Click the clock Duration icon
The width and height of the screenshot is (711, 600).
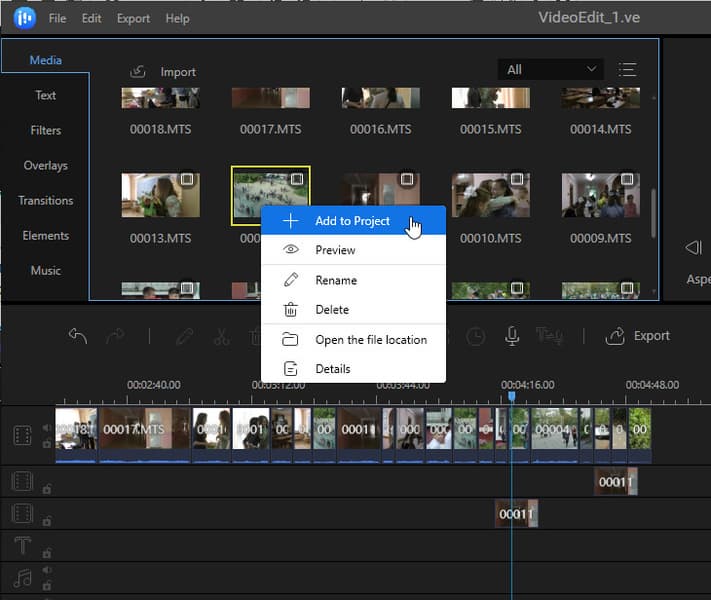(476, 336)
